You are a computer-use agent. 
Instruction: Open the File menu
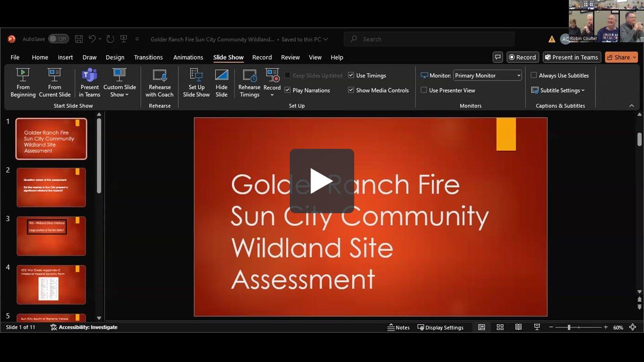tap(15, 57)
